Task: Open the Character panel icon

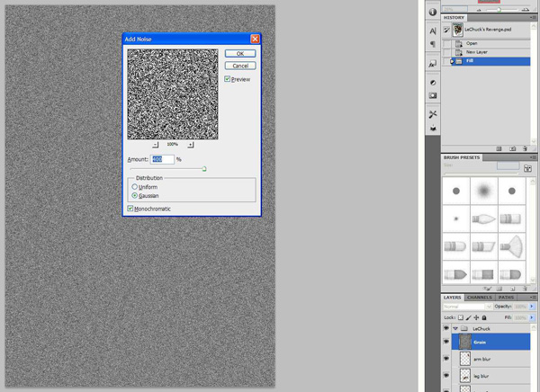Action: click(433, 31)
